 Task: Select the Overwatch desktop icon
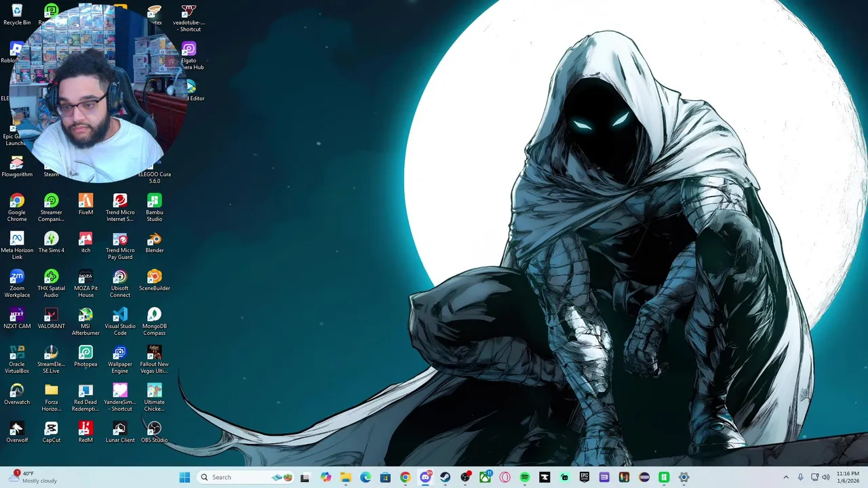(17, 394)
